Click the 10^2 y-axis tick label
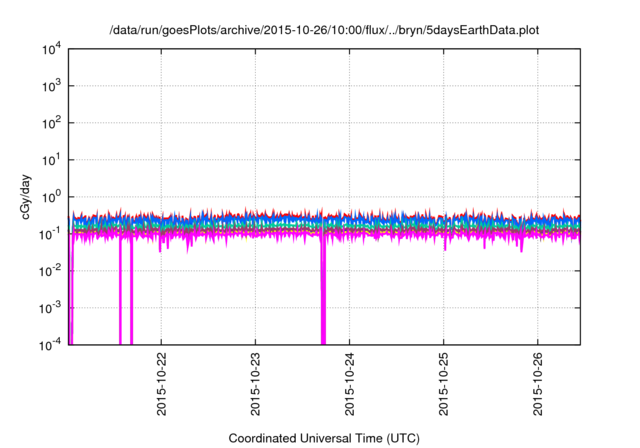 (x=51, y=123)
